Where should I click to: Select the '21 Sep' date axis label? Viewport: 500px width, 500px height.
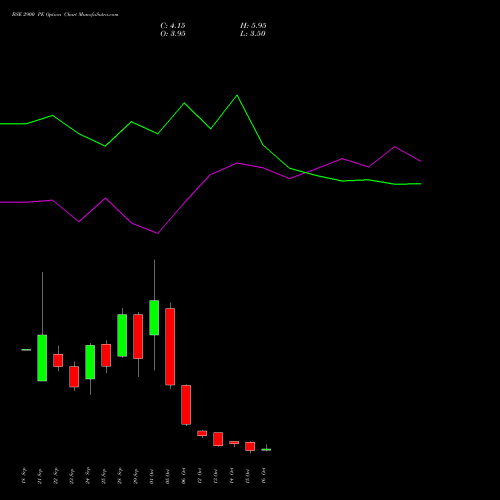40,476
